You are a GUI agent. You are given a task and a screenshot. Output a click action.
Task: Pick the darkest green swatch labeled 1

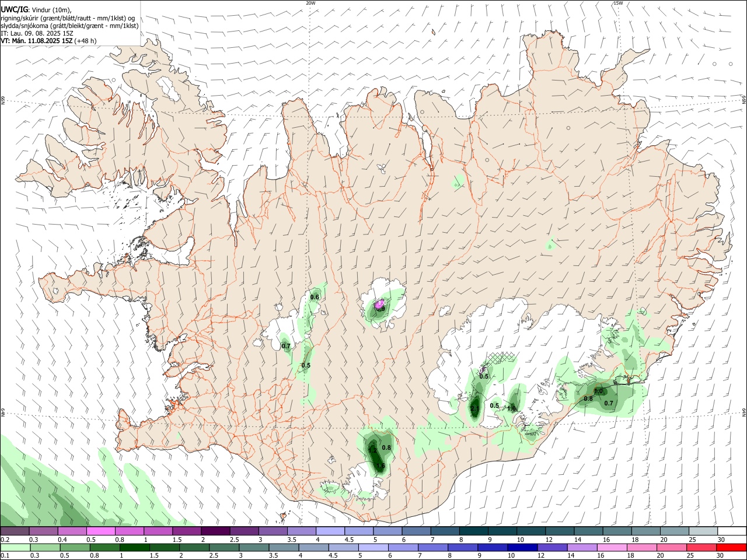134,548
